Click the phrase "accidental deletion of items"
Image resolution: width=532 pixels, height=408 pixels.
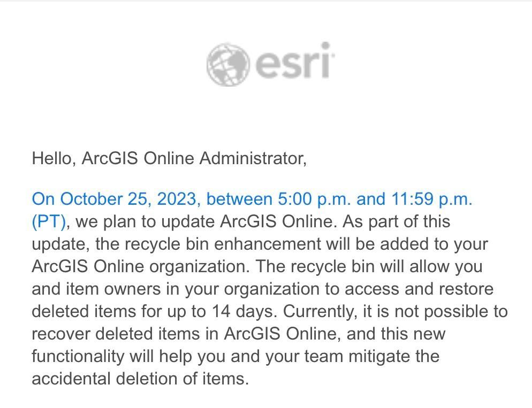[x=140, y=379]
